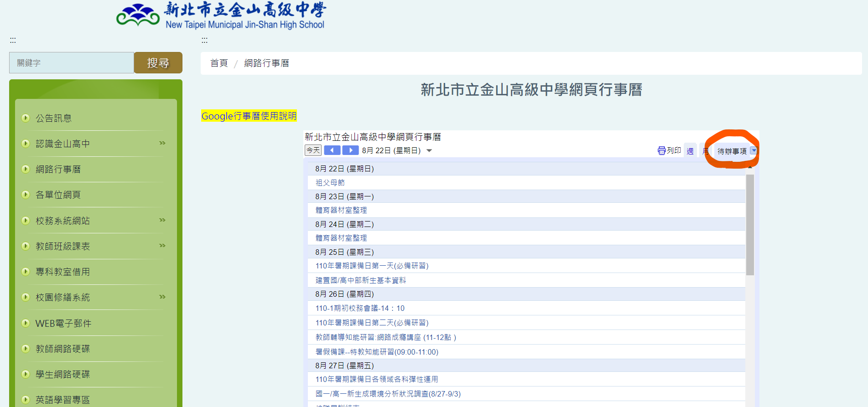Viewport: 868px width, 407px height.
Task: Open the 祖父母節 event
Action: tap(330, 182)
